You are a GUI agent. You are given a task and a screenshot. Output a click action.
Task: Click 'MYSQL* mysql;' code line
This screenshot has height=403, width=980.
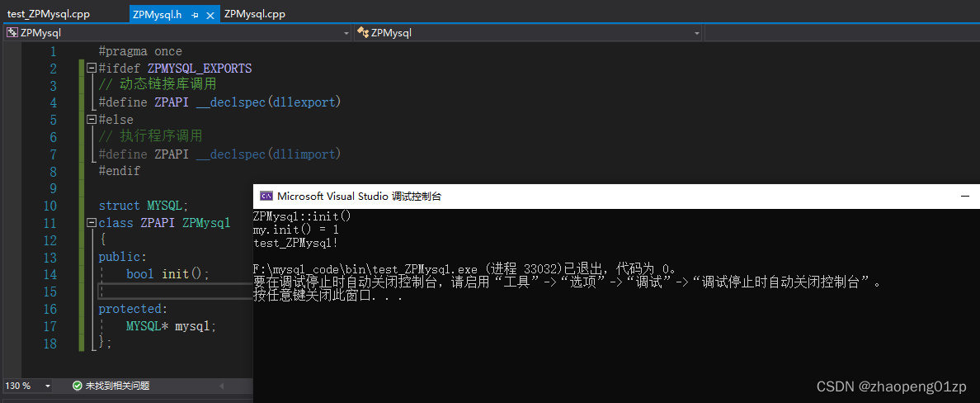(172, 326)
